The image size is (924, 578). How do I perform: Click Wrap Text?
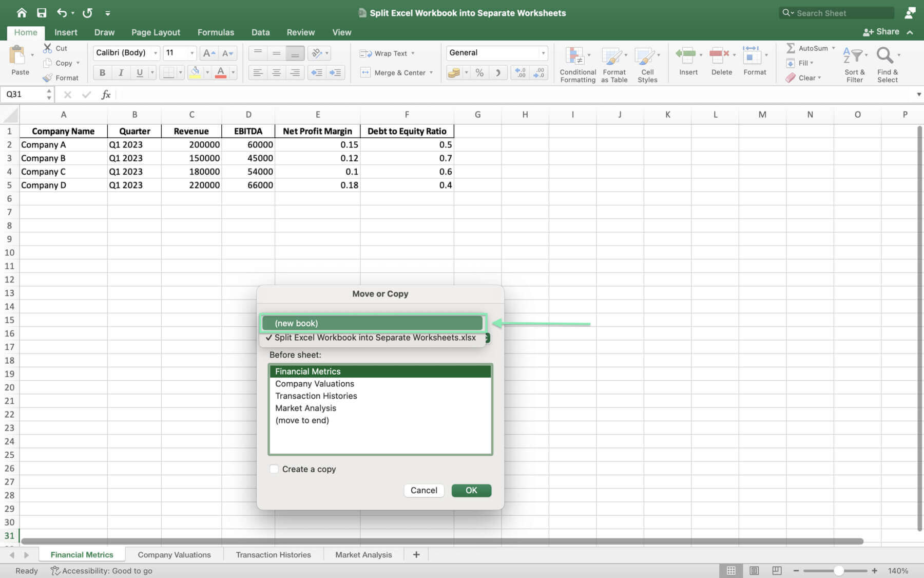pyautogui.click(x=388, y=53)
